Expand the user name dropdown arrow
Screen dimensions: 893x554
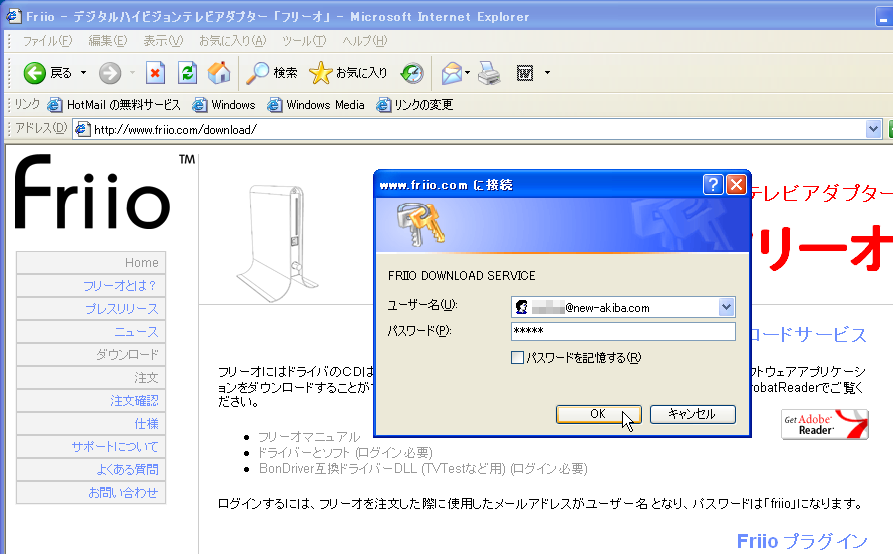point(726,307)
